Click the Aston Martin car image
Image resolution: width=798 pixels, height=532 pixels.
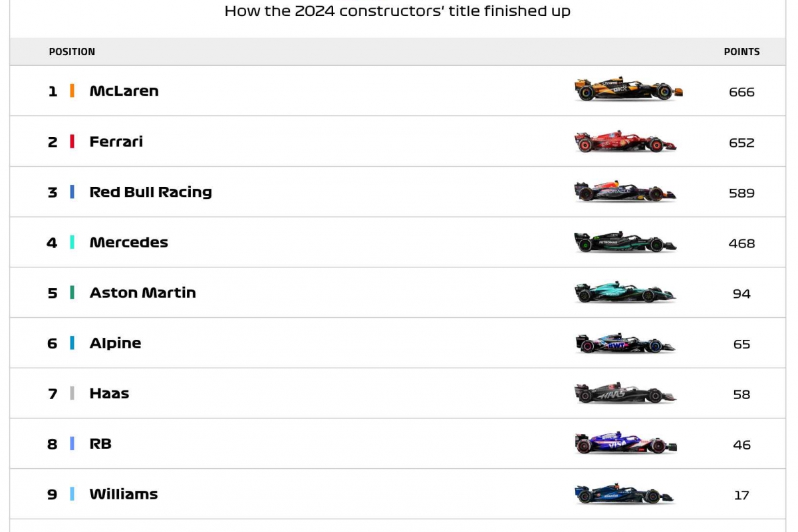(x=625, y=293)
